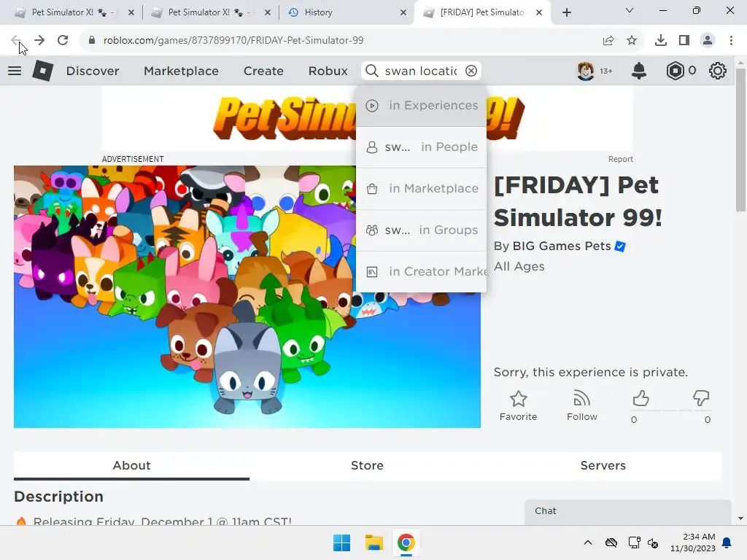
Task: Open the Roblox hamburger navigation menu
Action: click(15, 71)
